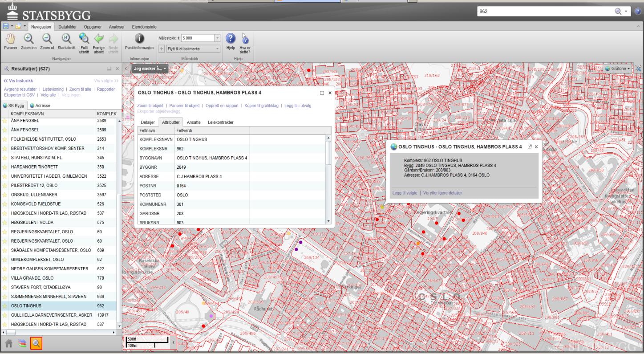Click the home icon below the results list
This screenshot has height=354, width=644.
pos(8,342)
